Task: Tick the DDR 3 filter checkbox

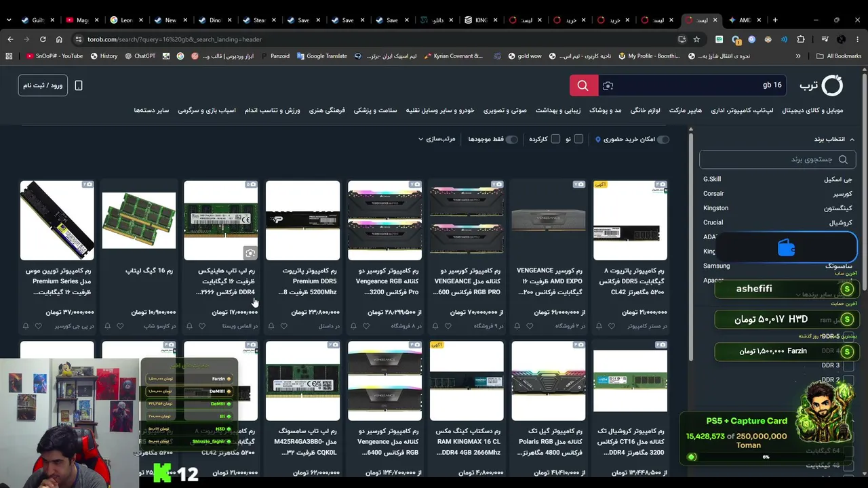Action: point(848,365)
